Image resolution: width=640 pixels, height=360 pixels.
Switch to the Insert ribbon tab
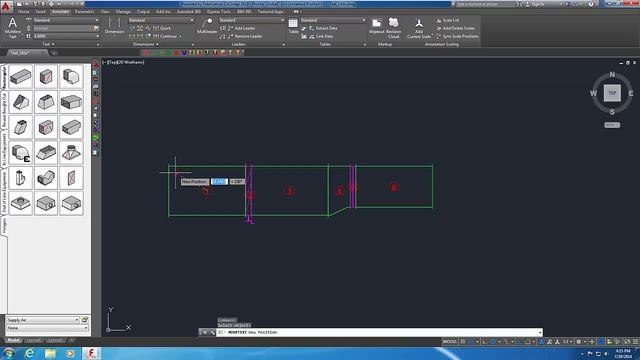click(x=41, y=12)
